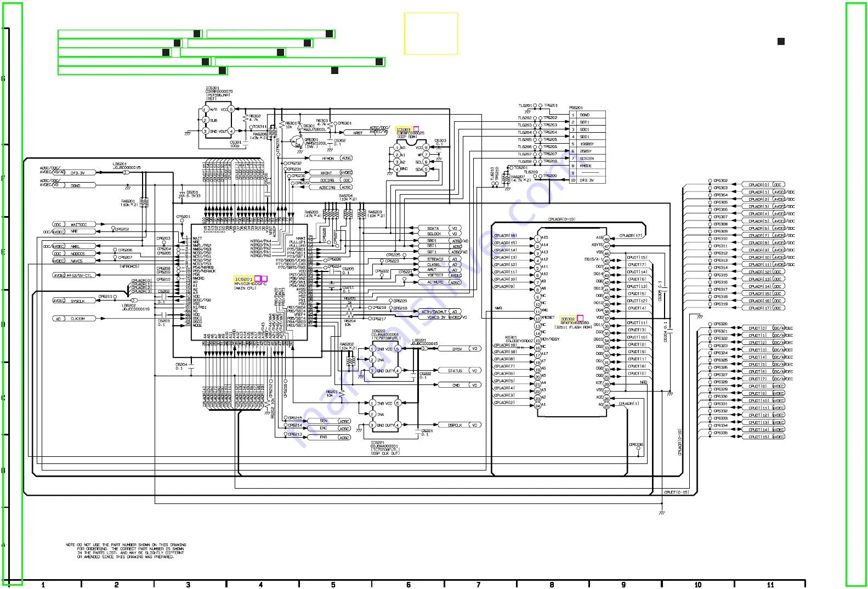
Task: Click the IC6301 reset IC label
Action: click(x=213, y=88)
